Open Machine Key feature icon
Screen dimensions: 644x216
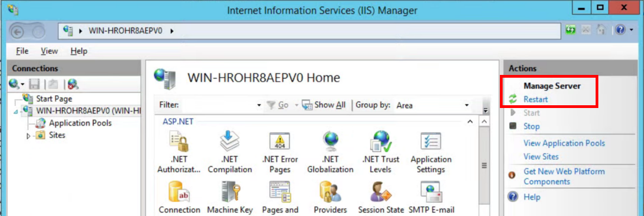tap(229, 198)
